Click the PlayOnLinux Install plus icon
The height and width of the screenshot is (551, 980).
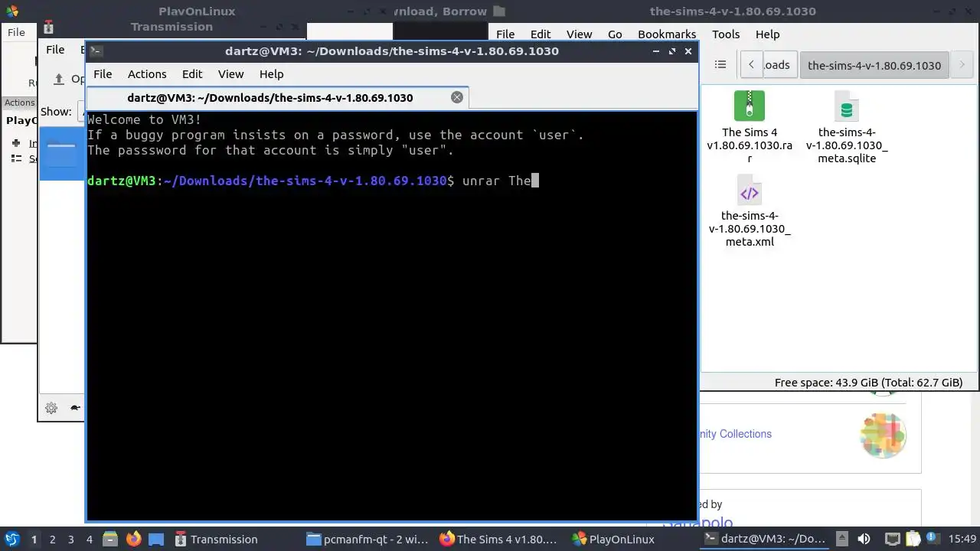pos(16,143)
